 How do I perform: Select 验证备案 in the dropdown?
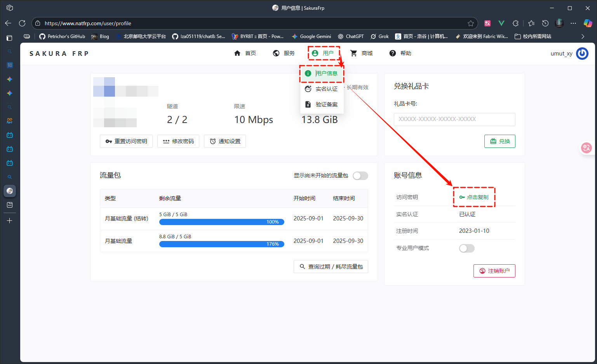pos(322,104)
